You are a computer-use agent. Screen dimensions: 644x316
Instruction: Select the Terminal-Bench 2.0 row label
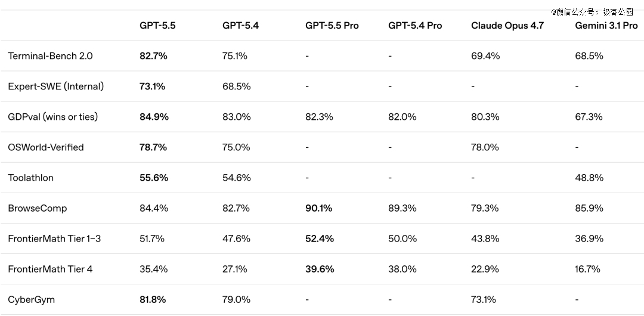[50, 56]
